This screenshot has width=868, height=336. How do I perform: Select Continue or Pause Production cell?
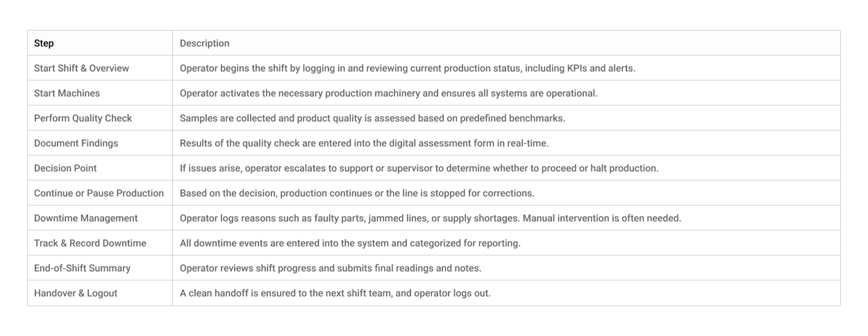point(99,193)
